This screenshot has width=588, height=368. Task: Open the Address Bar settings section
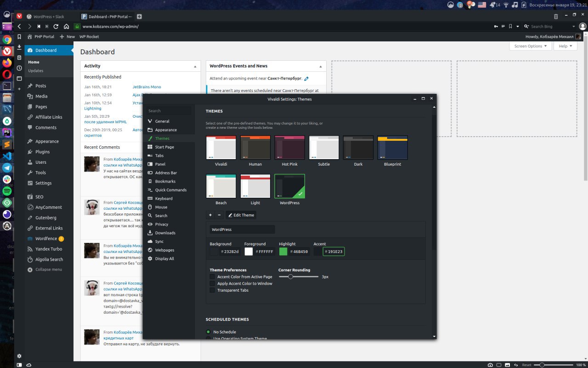coord(166,172)
